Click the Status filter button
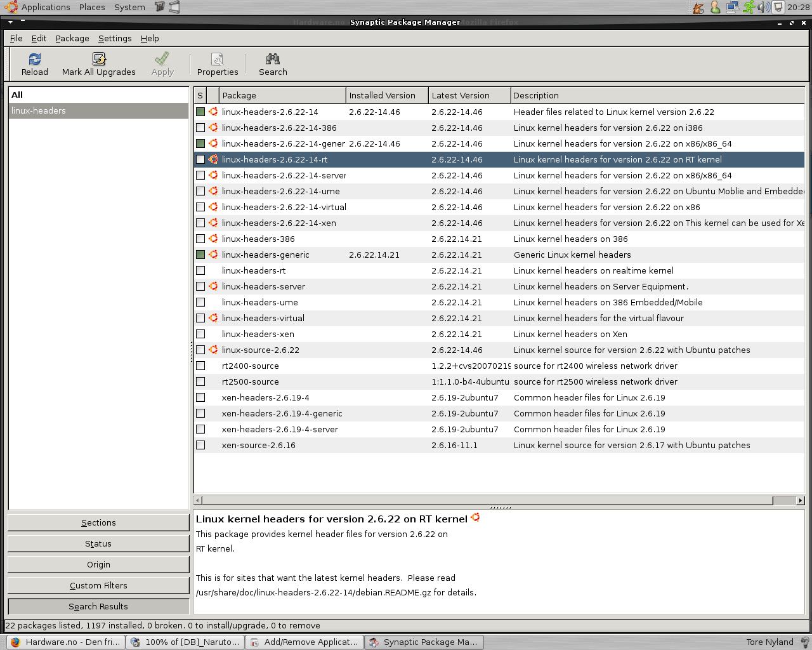 98,543
